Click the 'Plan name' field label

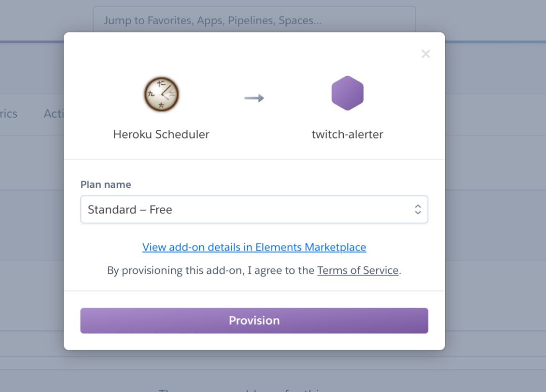(x=106, y=184)
